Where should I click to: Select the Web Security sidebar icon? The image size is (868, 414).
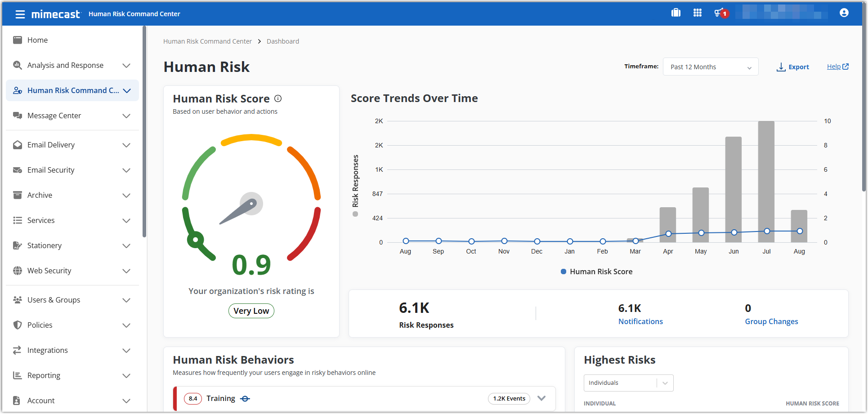[x=17, y=271]
